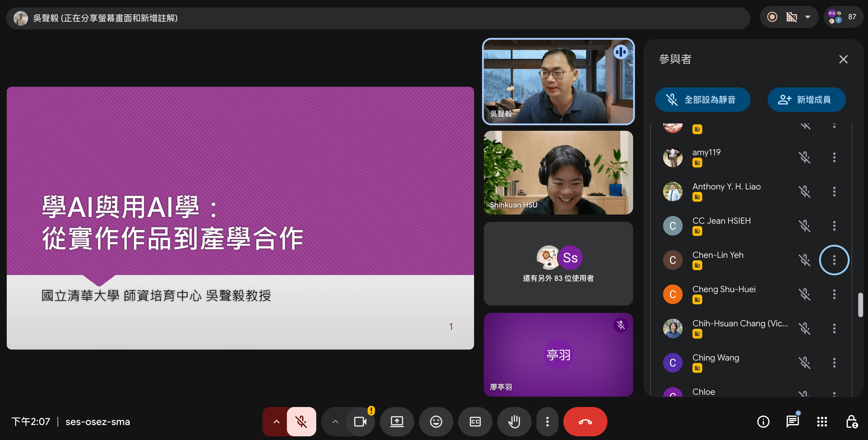
Task: Mute amy119 microphone icon
Action: (805, 157)
